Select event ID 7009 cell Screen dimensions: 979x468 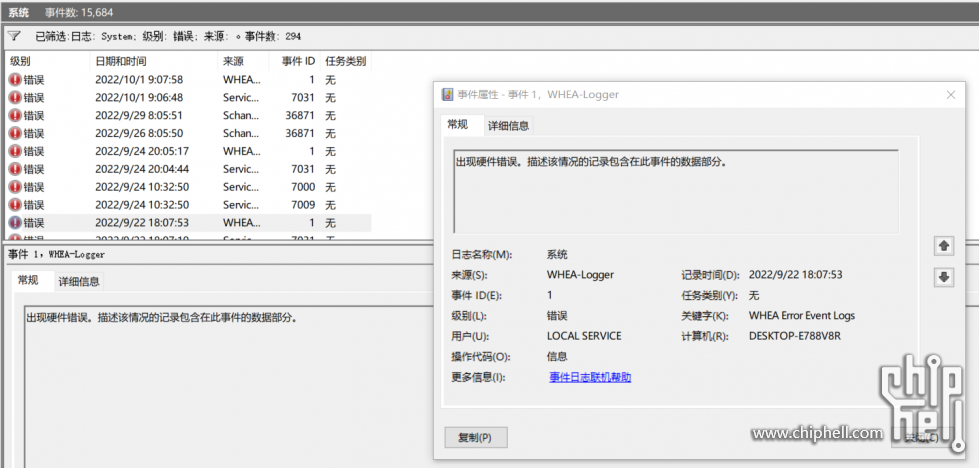[303, 205]
